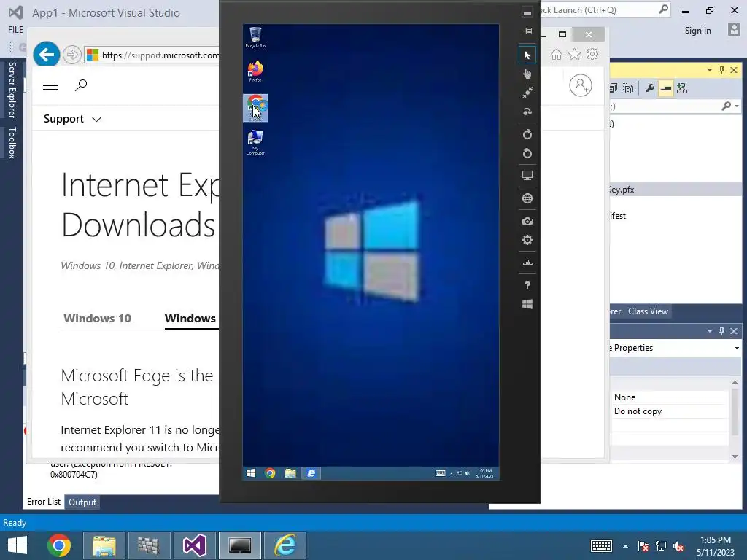Select mouse mode in the simulator toolbar
The height and width of the screenshot is (560, 747).
[527, 55]
